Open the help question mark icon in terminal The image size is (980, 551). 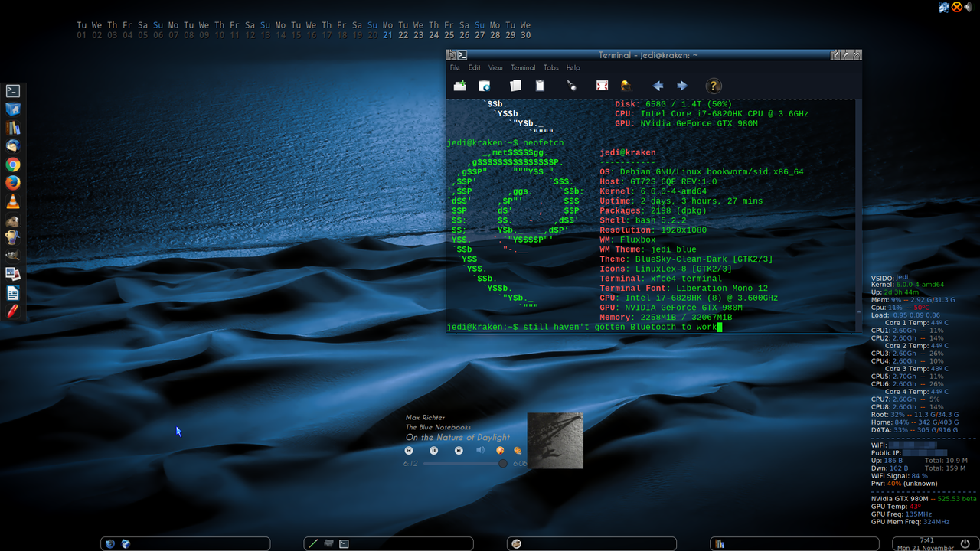click(714, 86)
